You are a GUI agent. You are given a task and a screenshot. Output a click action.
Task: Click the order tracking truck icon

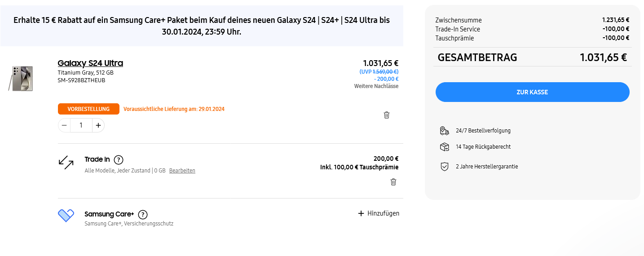[444, 131]
